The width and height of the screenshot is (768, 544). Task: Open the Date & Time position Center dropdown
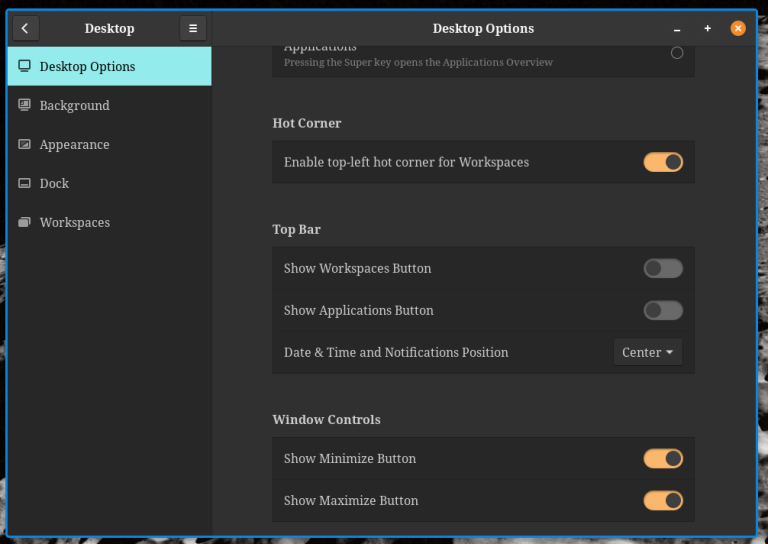point(648,352)
